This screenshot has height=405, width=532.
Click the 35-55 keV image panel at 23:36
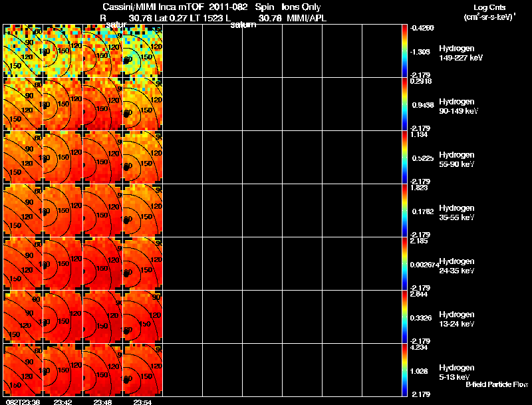[23, 211]
